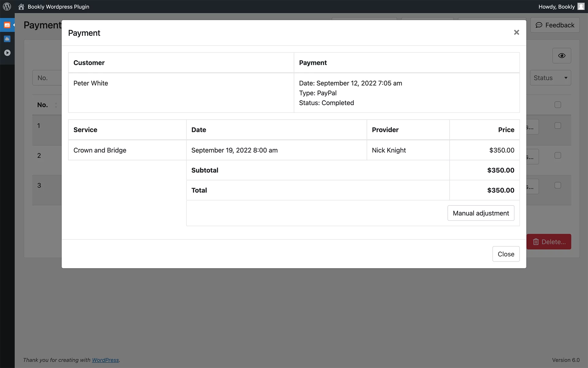Open the Bookly calendar sidebar icon
This screenshot has height=368, width=588.
pyautogui.click(x=7, y=25)
